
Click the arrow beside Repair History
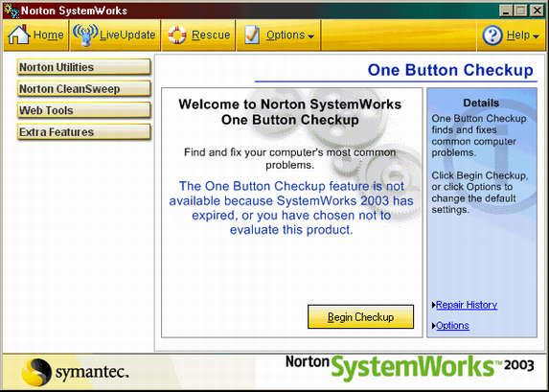pos(434,305)
